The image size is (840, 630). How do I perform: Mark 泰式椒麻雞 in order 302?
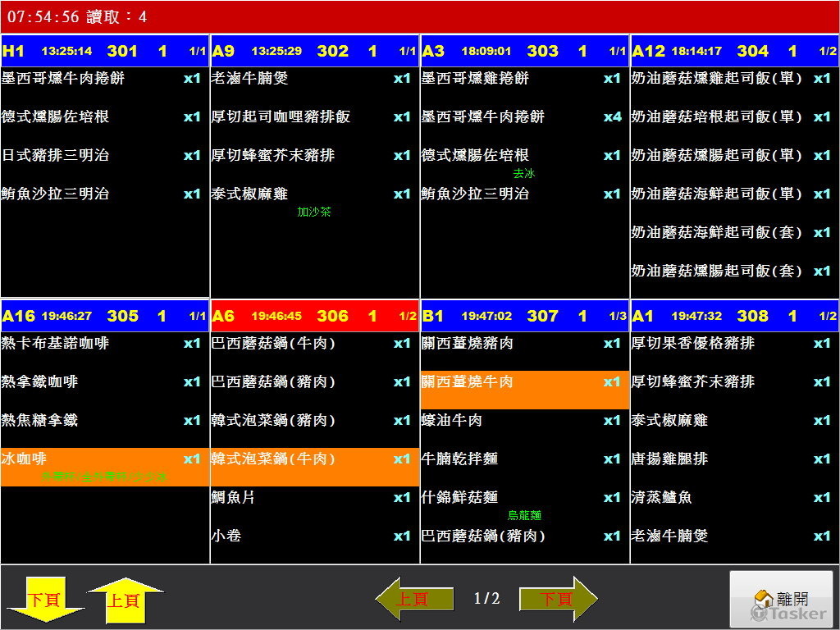pos(315,194)
